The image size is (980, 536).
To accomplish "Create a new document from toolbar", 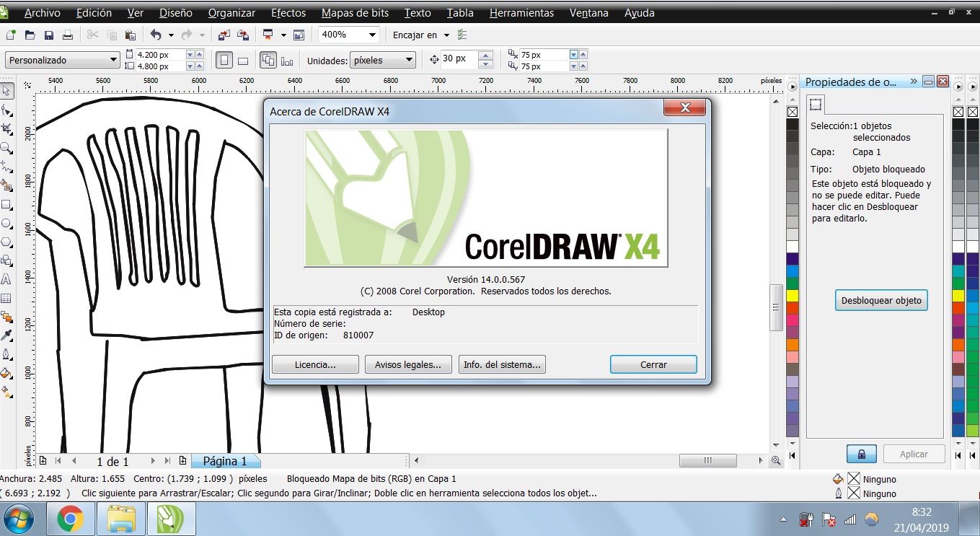I will click(12, 35).
